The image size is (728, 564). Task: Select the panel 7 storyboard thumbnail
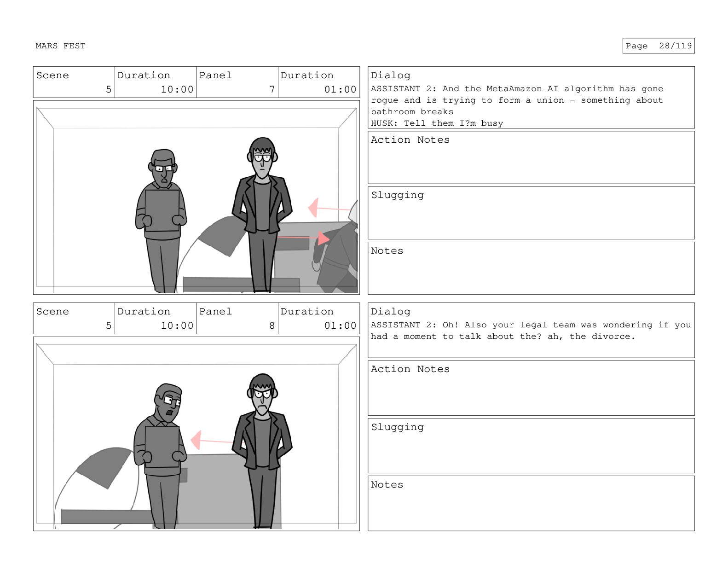(x=196, y=198)
